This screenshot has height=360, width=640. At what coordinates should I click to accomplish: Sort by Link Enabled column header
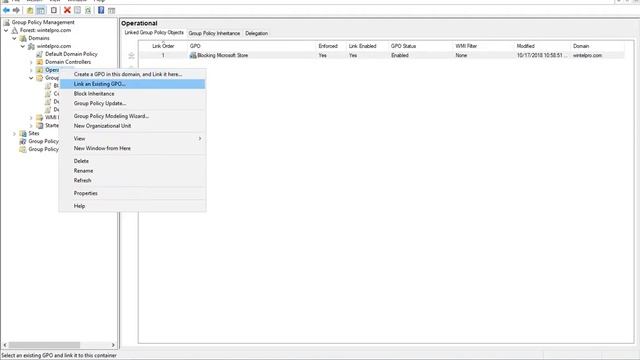(x=368, y=46)
